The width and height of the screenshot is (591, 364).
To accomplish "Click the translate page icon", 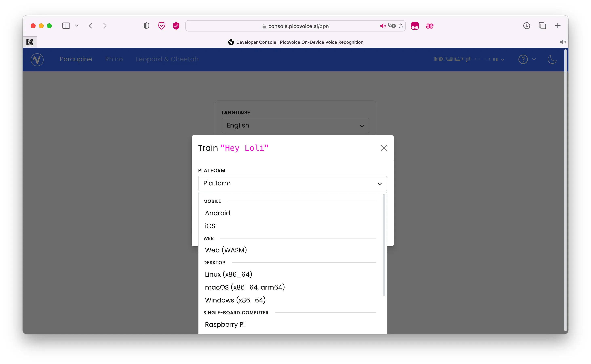I will click(x=392, y=26).
